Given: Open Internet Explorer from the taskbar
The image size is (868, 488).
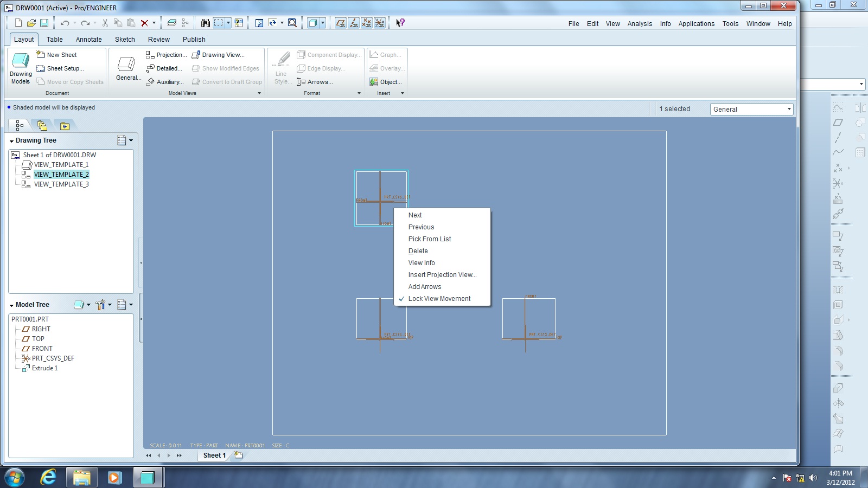Looking at the screenshot, I should click(x=48, y=477).
